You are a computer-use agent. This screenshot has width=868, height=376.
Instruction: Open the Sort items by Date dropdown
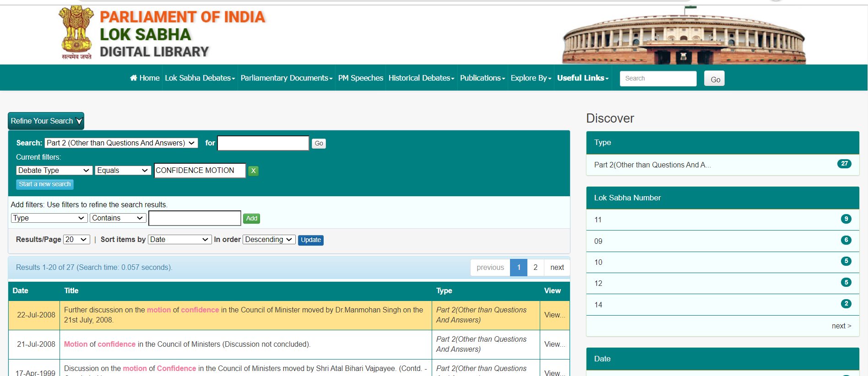pyautogui.click(x=179, y=239)
